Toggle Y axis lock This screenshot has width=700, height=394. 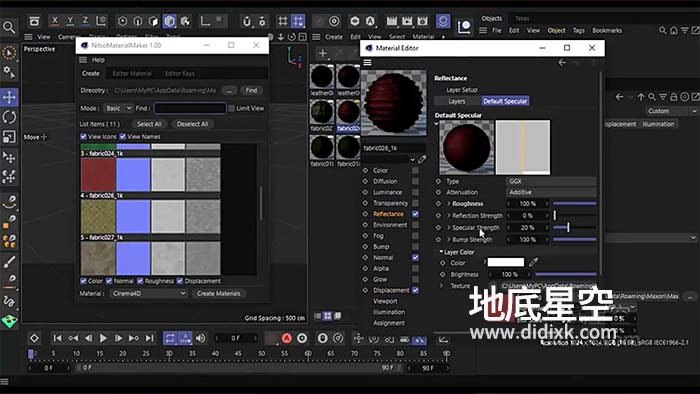pos(70,21)
